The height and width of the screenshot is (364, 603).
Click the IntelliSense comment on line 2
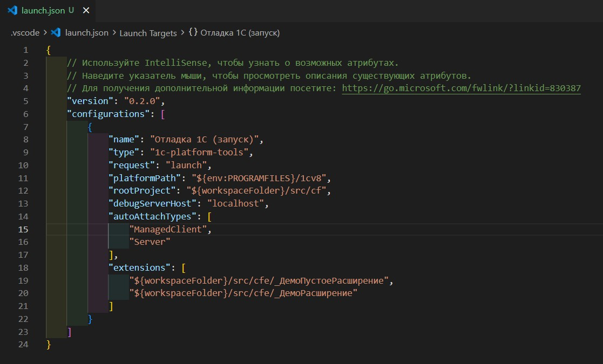[x=233, y=63]
